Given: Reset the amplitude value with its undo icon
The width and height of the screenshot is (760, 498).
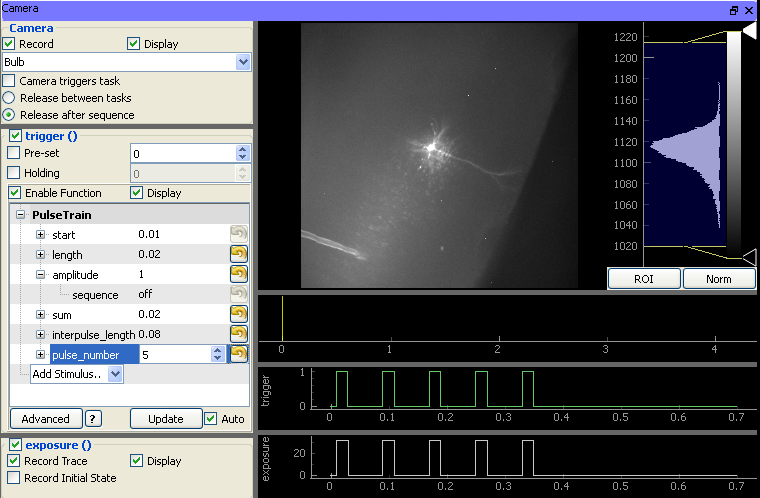Looking at the screenshot, I should (238, 274).
